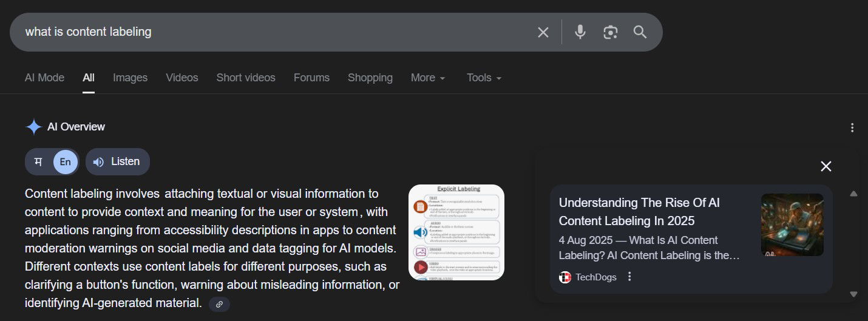Image resolution: width=868 pixels, height=321 pixels.
Task: Click the AI Overview sparkle icon
Action: tap(33, 127)
